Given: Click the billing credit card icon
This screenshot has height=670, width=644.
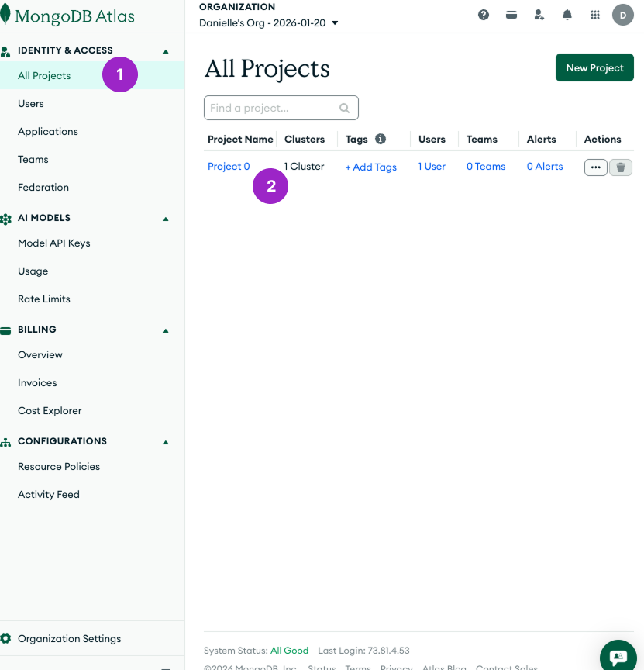Looking at the screenshot, I should 511,15.
